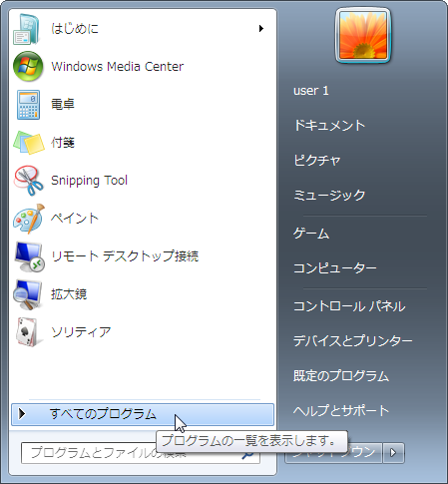Viewport: 448px width, 484px height.
Task: Open コントロール パネル entry
Action: click(x=349, y=306)
